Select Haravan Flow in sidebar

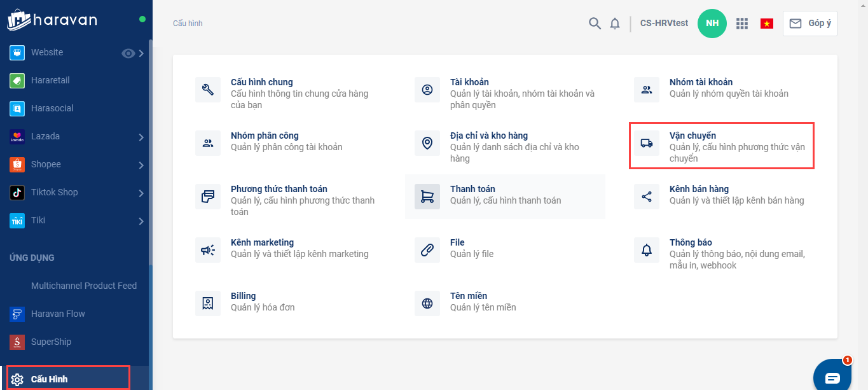pyautogui.click(x=58, y=314)
